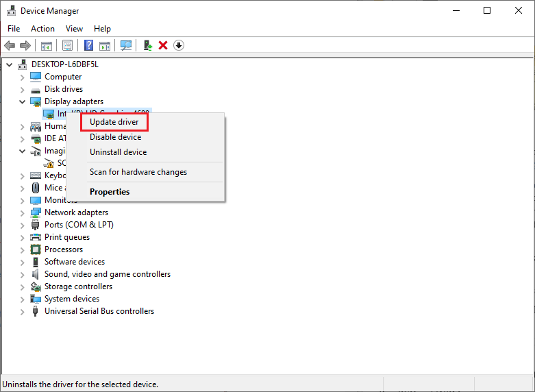
Task: Click the Update device driver toolbar icon
Action: tap(148, 45)
